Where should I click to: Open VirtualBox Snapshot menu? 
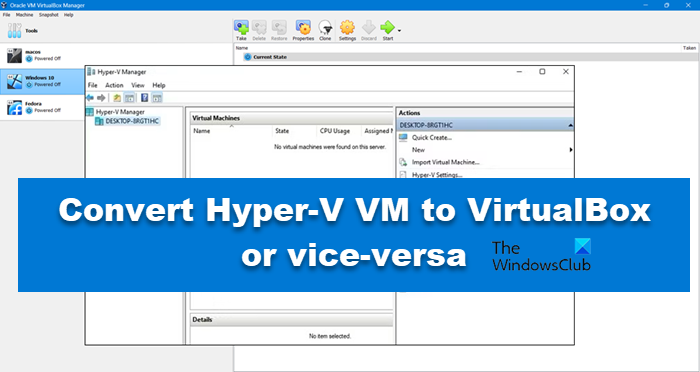(48, 15)
